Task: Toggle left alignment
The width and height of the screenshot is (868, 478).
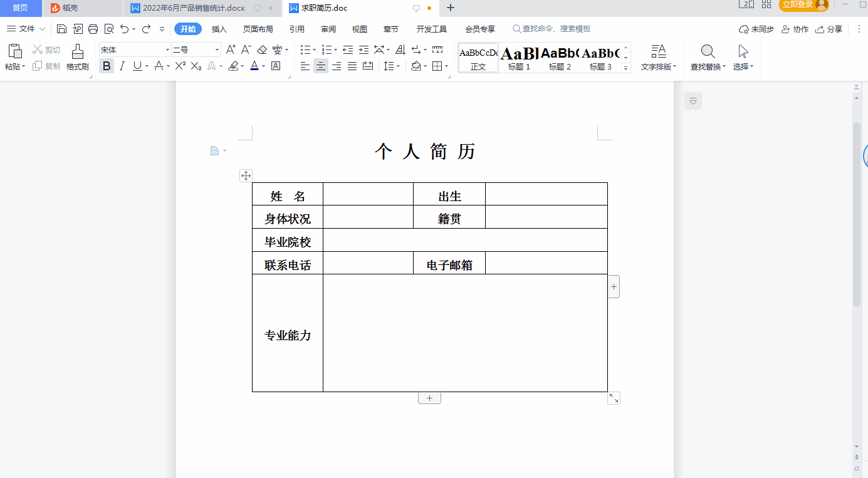Action: pos(305,66)
